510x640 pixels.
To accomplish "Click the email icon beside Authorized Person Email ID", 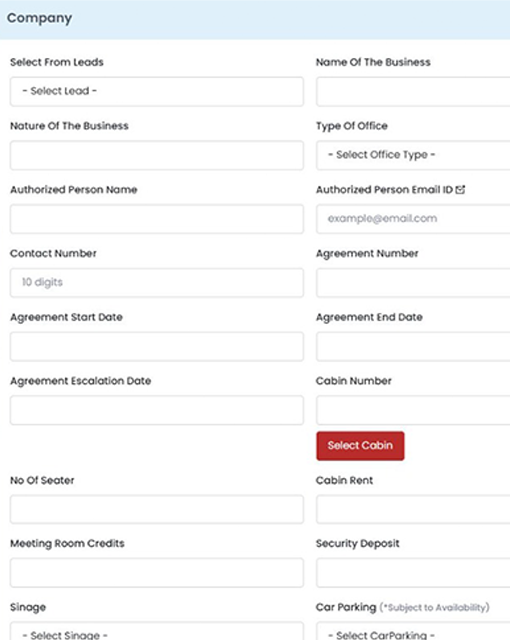I will tap(460, 189).
